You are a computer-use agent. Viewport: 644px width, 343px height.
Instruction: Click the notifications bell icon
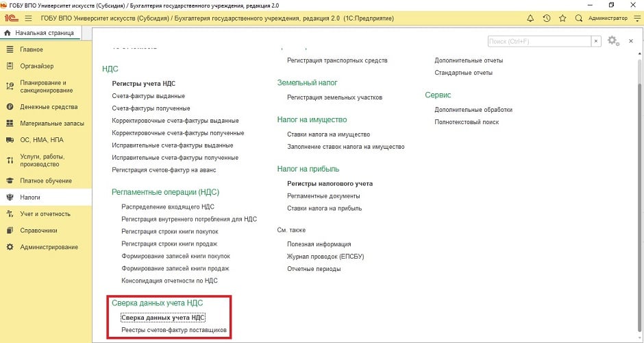coord(530,19)
